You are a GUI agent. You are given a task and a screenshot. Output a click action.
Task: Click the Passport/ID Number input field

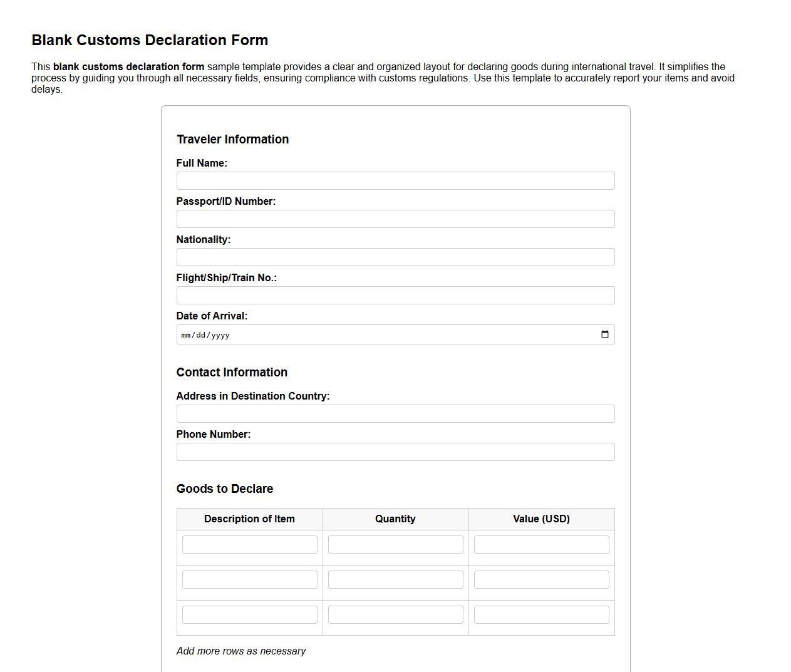395,219
